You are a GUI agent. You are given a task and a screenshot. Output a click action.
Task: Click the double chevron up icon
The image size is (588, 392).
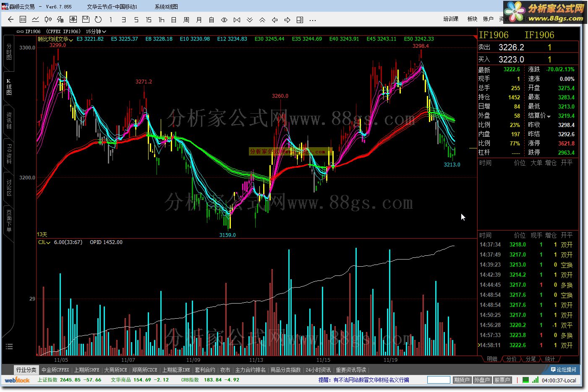click(x=262, y=20)
